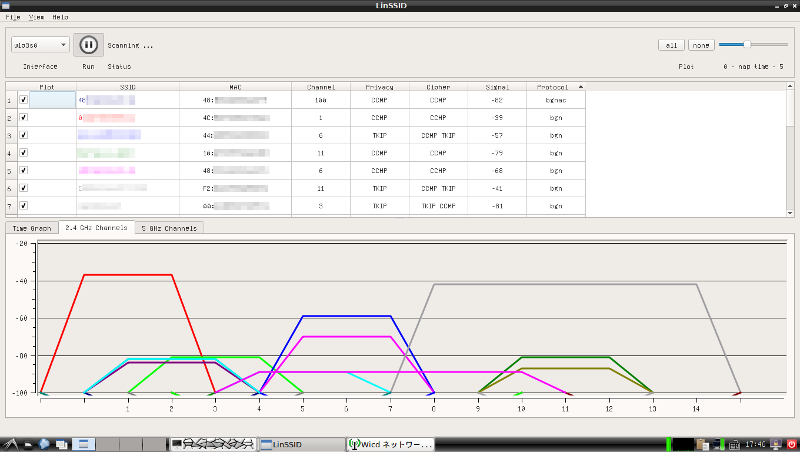Screen dimensions: 800x452
Task: Sort table by Privacy column header
Action: 380,87
